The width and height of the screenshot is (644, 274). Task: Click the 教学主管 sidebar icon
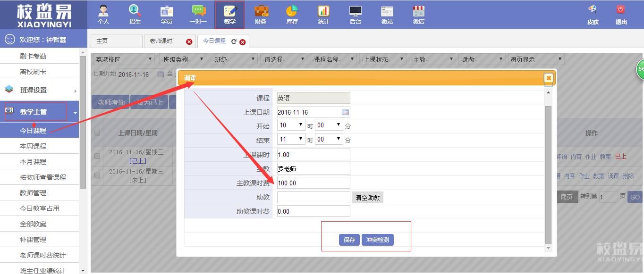point(9,111)
